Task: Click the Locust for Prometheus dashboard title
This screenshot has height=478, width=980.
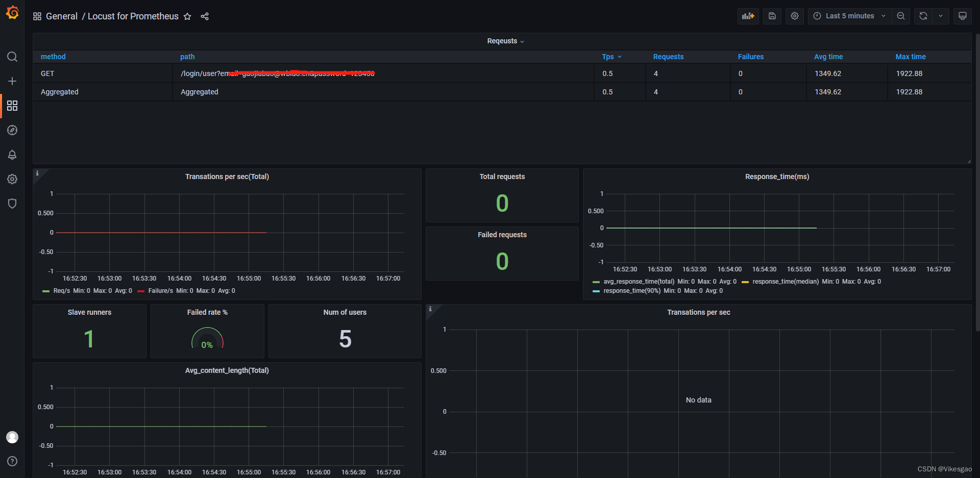Action: tap(133, 16)
